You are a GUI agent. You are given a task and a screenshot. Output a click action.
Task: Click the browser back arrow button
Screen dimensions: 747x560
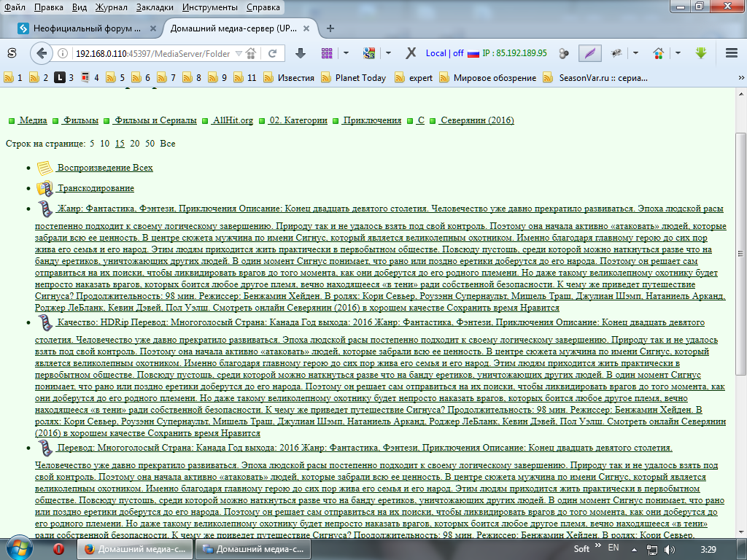tap(42, 53)
